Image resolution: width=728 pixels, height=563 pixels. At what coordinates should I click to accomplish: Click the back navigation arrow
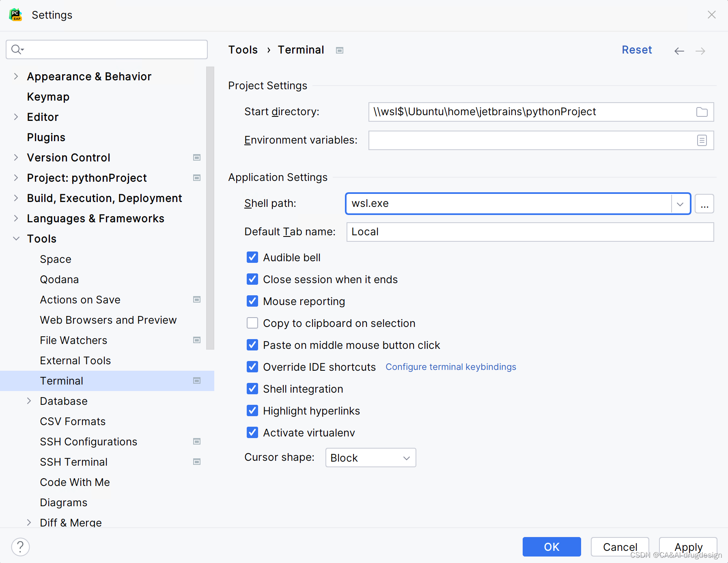coord(679,51)
